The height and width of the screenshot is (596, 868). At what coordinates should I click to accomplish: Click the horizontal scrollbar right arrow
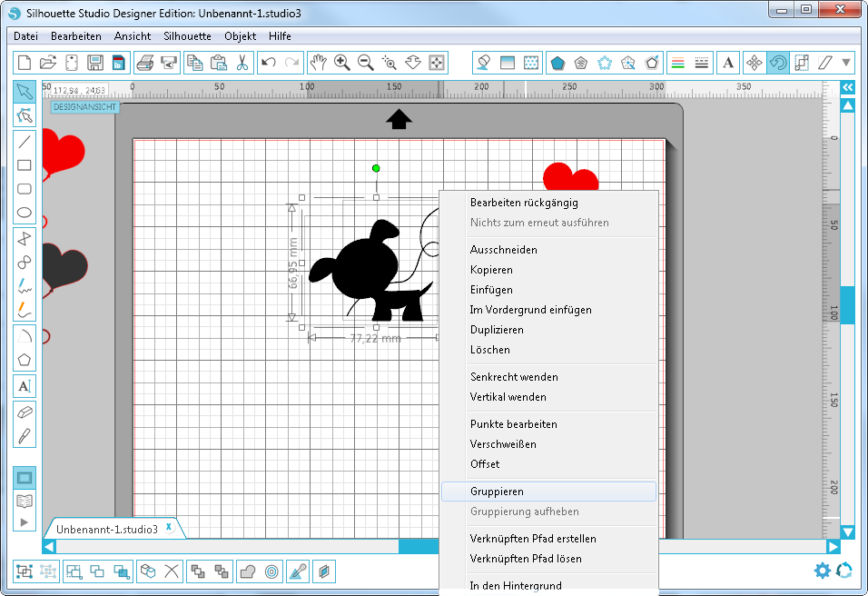point(833,547)
